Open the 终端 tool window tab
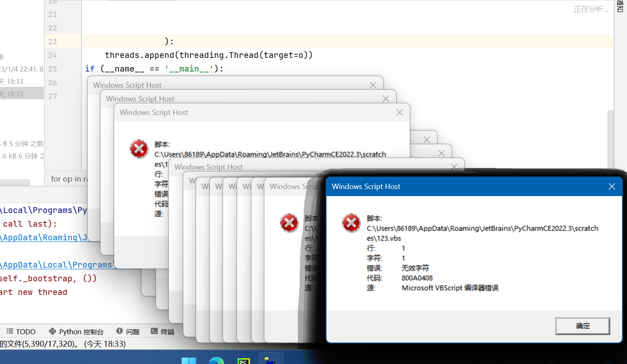The width and height of the screenshot is (627, 364). click(163, 332)
